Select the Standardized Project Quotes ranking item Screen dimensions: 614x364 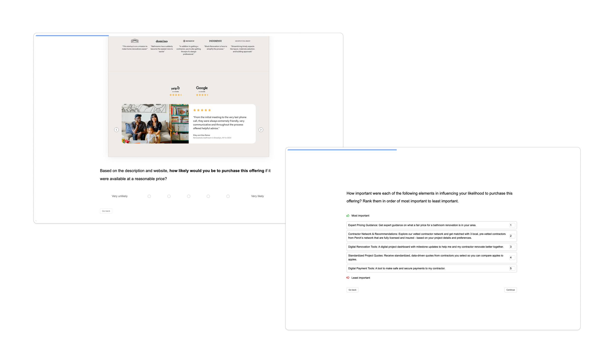coord(432,258)
